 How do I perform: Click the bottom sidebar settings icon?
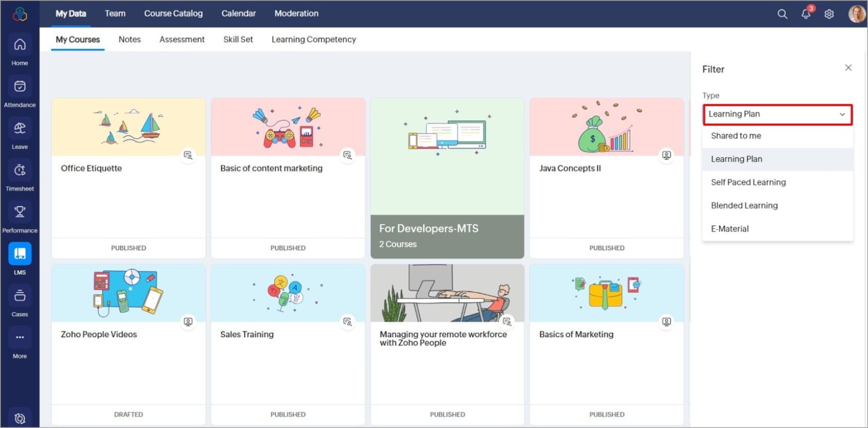click(20, 418)
